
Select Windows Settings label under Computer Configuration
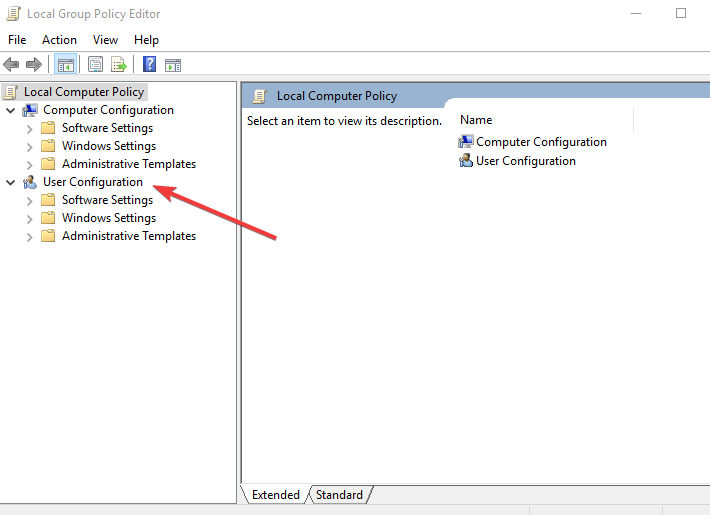click(x=109, y=146)
